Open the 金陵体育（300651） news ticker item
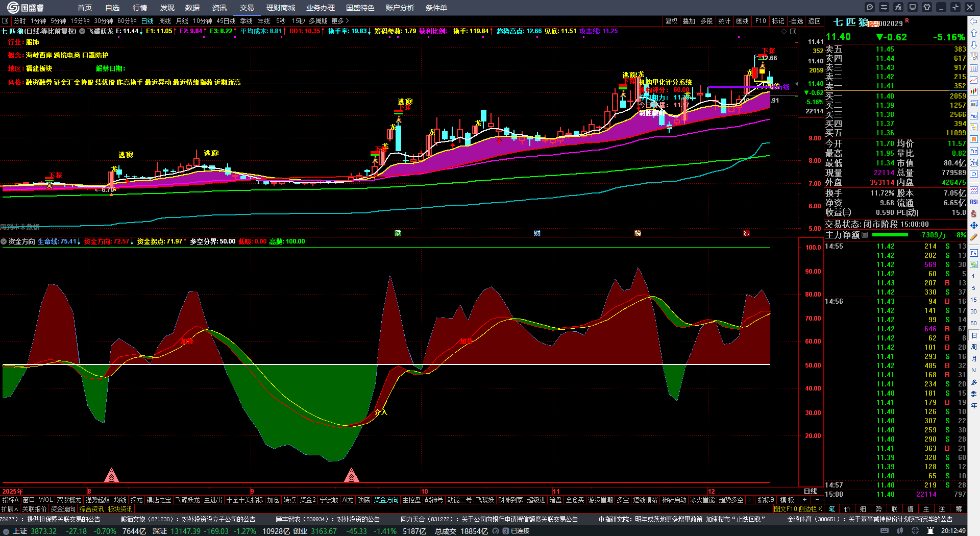Image resolution: width=980 pixels, height=536 pixels. [x=870, y=519]
